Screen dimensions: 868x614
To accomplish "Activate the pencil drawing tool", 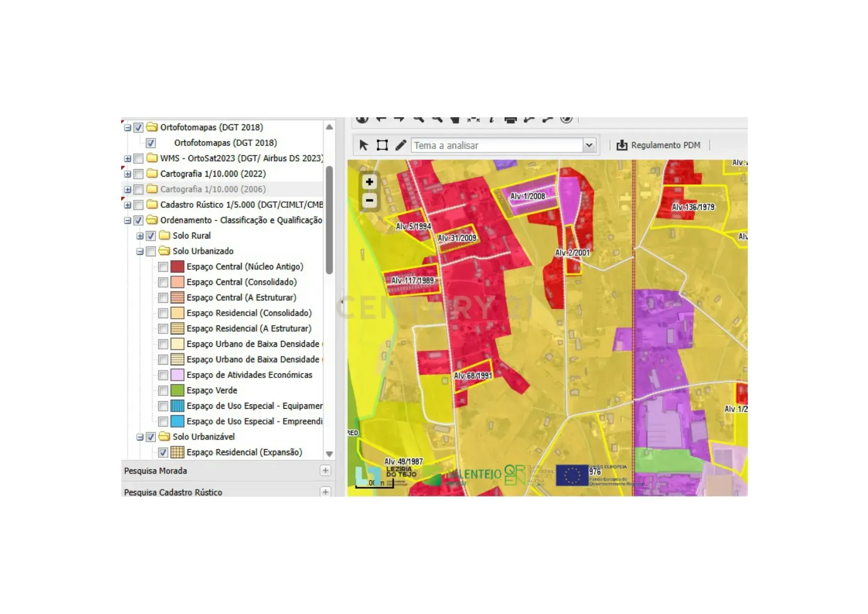I will [400, 145].
